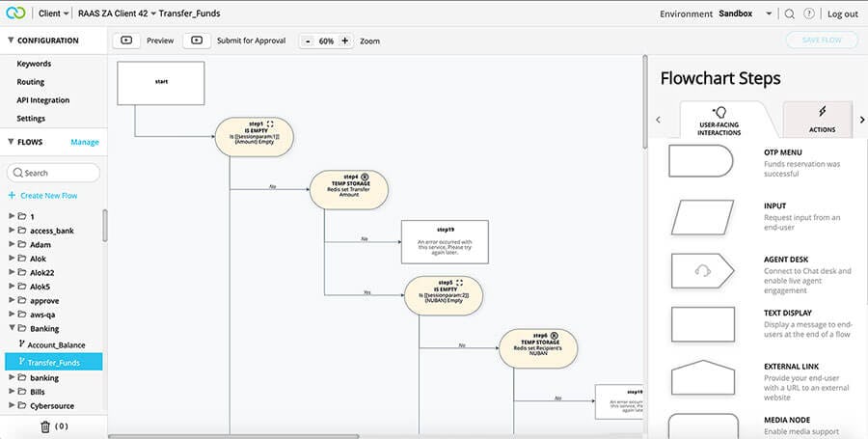The image size is (868, 439).
Task: Expand the aws-qa folder
Action: (11, 315)
